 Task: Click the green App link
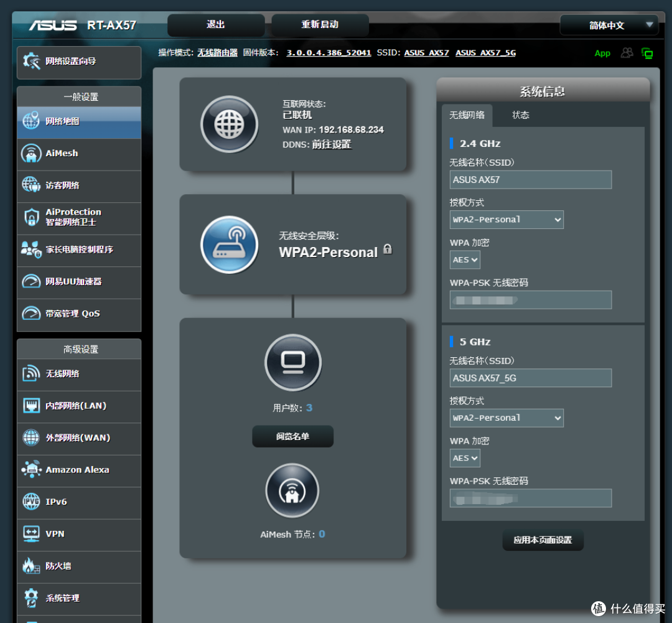click(x=602, y=53)
